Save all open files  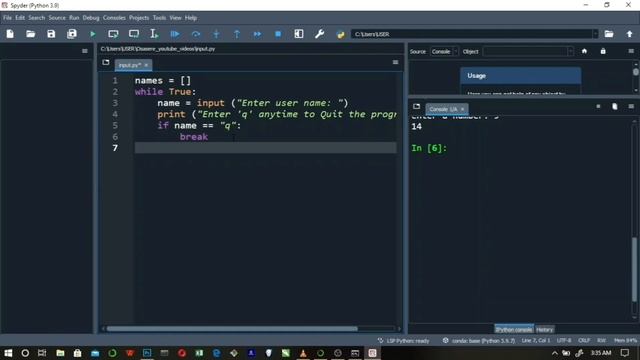click(x=72, y=34)
